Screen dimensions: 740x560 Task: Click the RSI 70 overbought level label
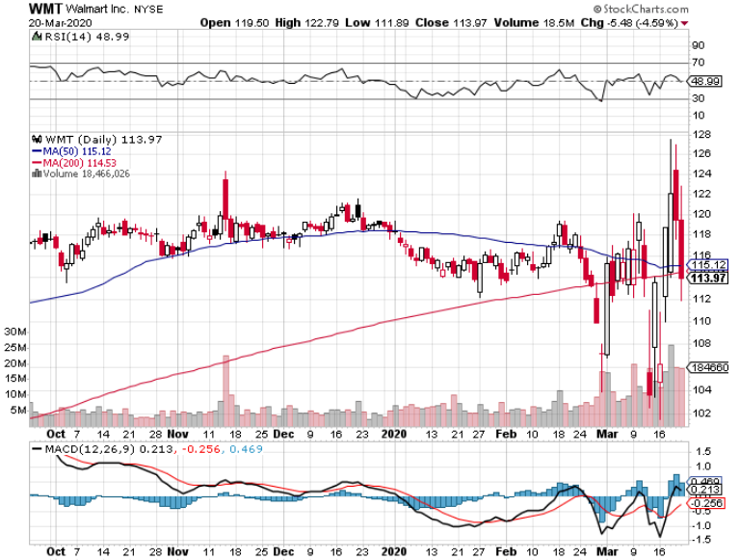[698, 62]
